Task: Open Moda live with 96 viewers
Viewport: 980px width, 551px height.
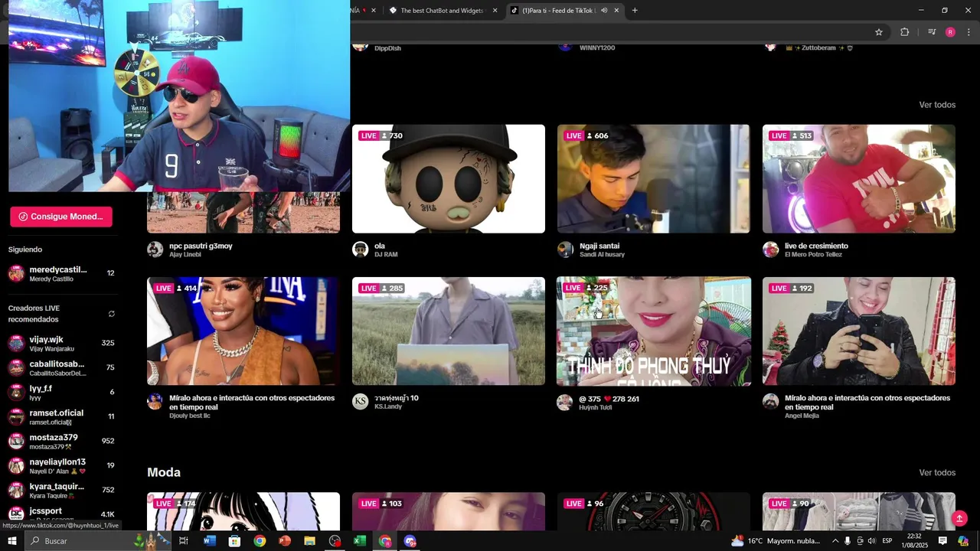Action: pyautogui.click(x=654, y=511)
